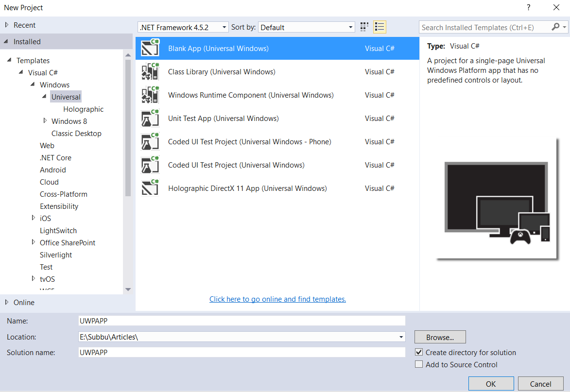
Task: Open the dialog help question mark
Action: coord(528,7)
